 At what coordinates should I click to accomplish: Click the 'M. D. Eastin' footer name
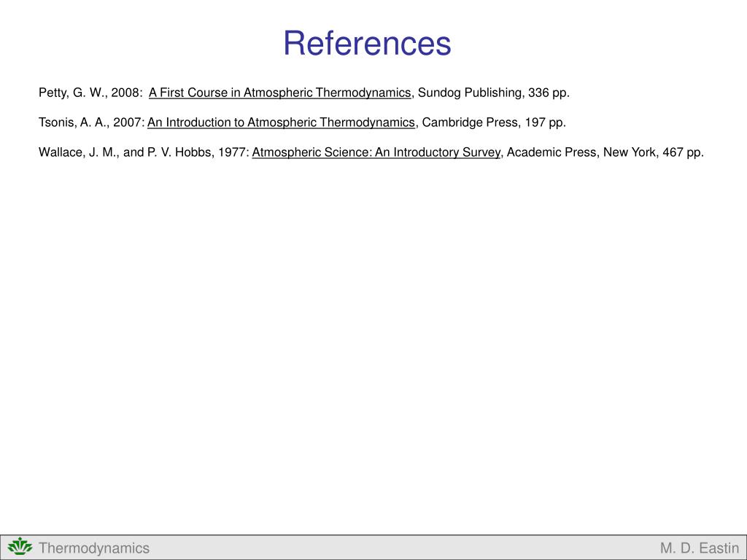click(700, 548)
